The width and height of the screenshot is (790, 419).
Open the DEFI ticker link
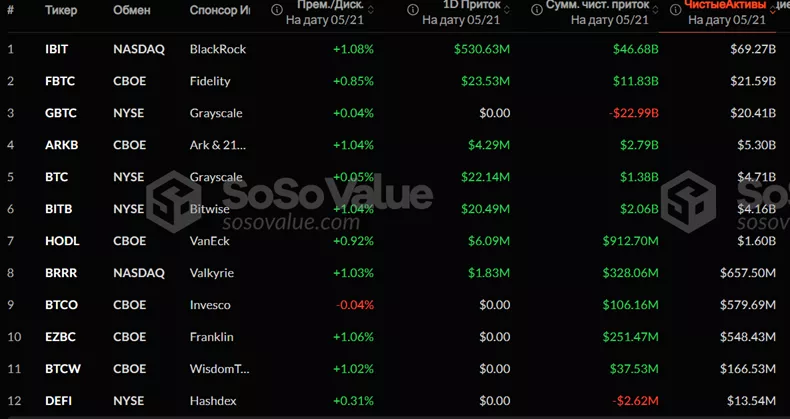tap(58, 401)
